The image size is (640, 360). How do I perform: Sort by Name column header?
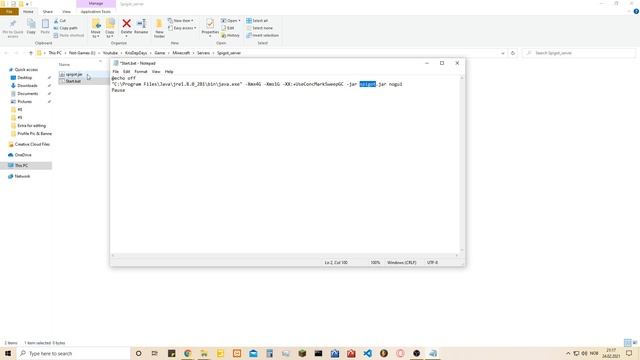point(64,64)
